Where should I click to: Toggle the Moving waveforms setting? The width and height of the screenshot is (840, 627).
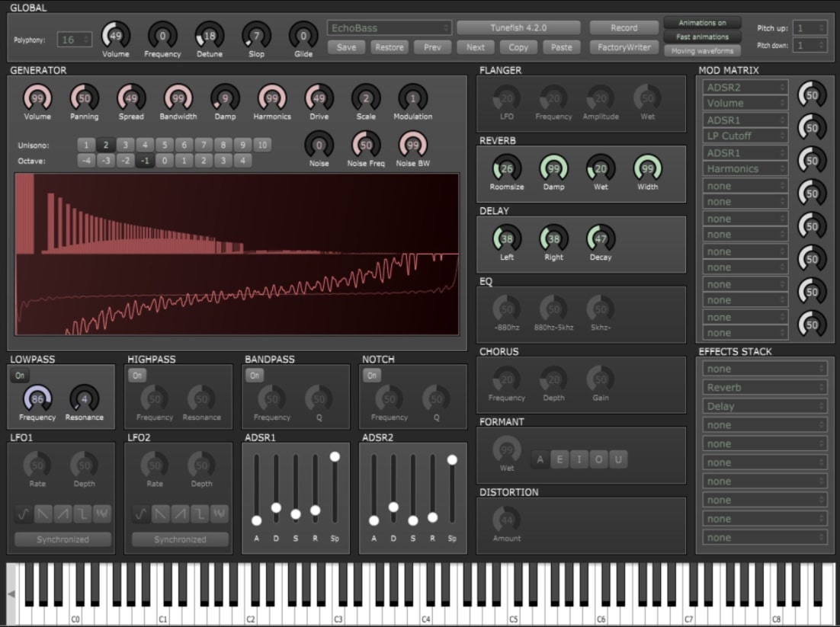click(701, 50)
